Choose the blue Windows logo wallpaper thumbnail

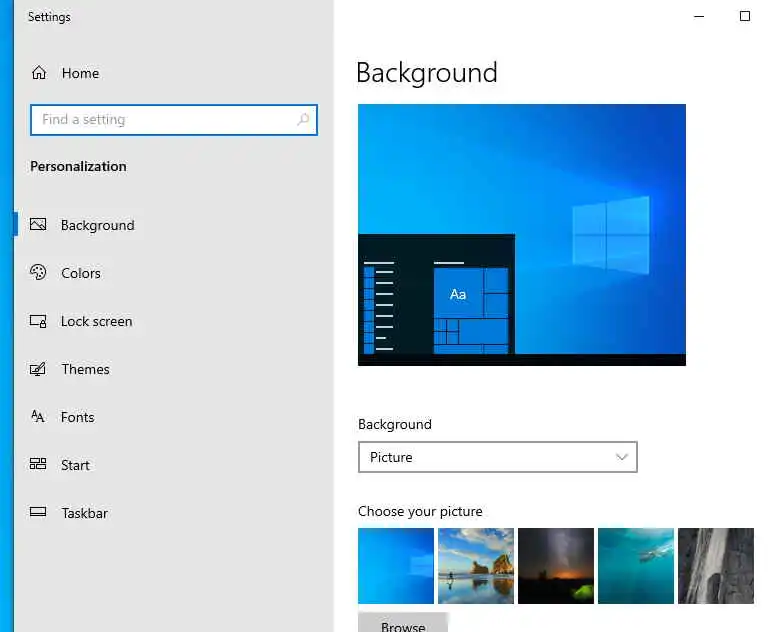[x=396, y=566]
